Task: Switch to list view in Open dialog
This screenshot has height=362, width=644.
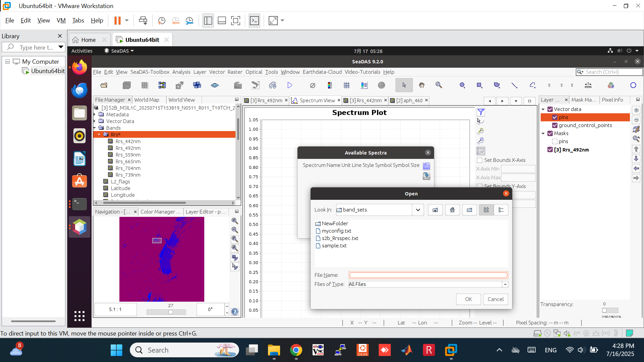Action: click(486, 210)
